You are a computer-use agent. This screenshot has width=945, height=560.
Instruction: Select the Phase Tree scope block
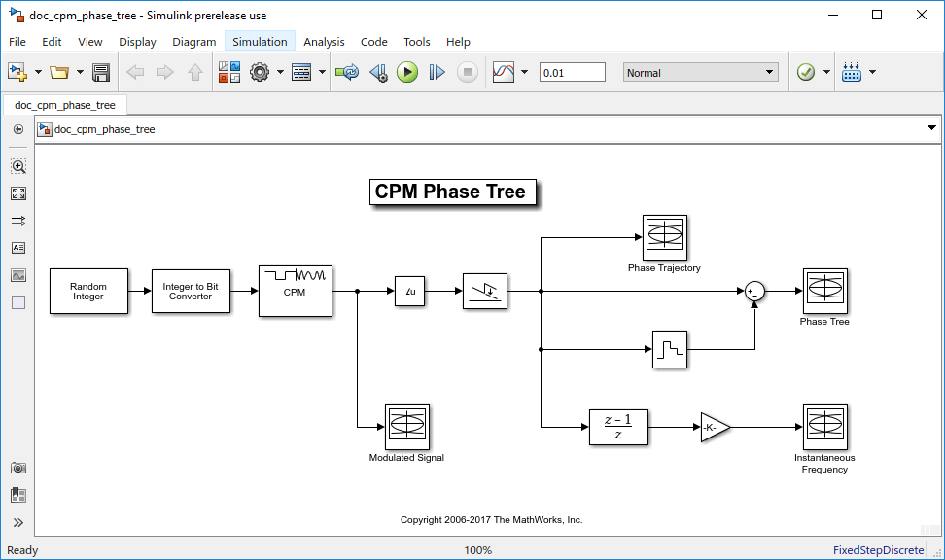[825, 291]
